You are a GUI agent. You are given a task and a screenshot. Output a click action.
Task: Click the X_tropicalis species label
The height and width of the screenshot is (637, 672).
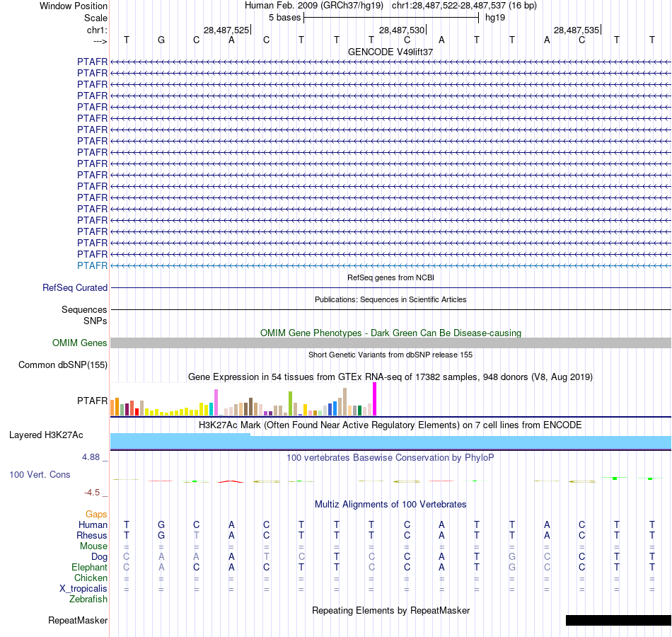pos(83,589)
